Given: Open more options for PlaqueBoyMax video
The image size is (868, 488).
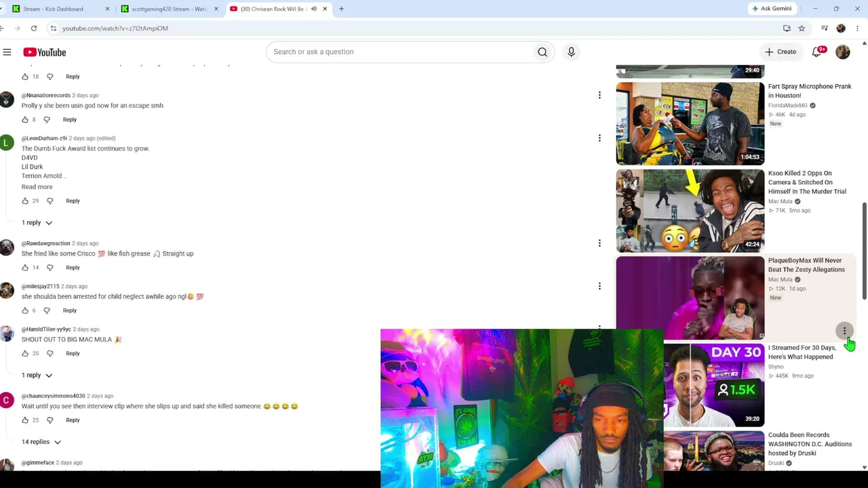Looking at the screenshot, I should 844,331.
